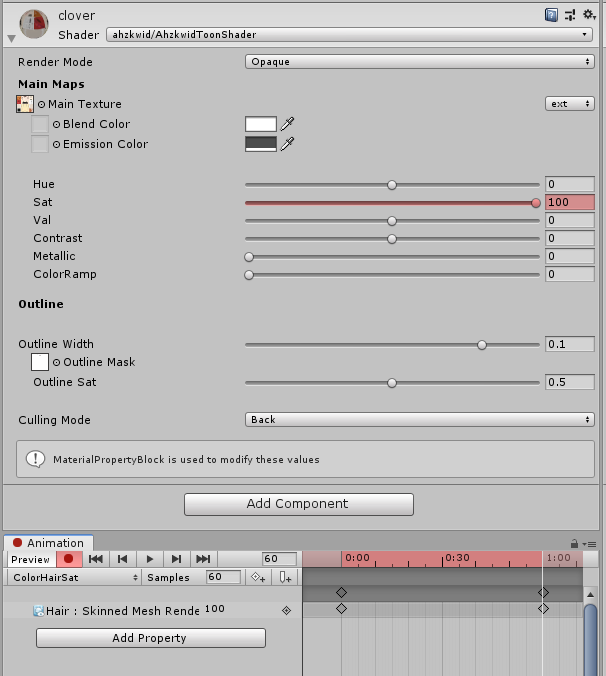Pick Emission Color with the eyedropper
606x676 pixels.
[x=287, y=144]
